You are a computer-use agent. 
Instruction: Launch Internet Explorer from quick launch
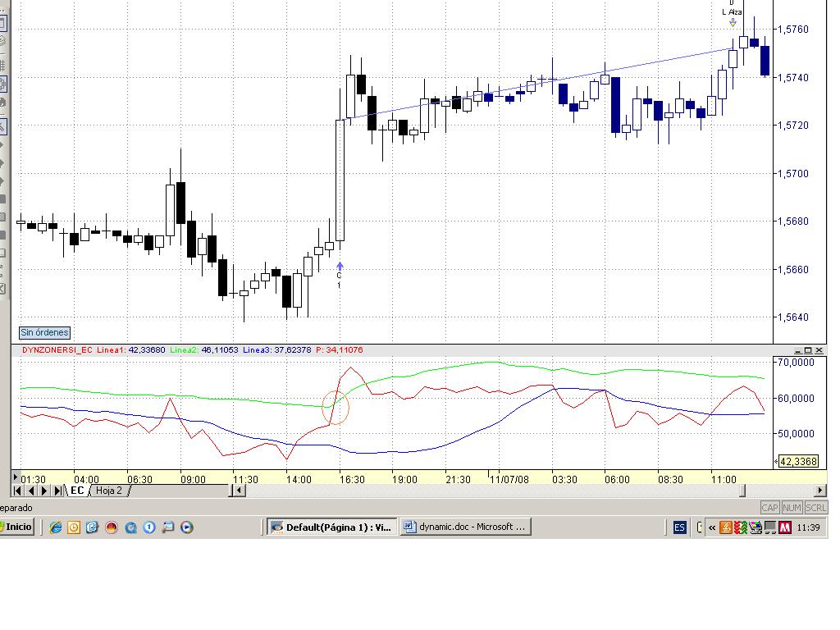pos(55,527)
